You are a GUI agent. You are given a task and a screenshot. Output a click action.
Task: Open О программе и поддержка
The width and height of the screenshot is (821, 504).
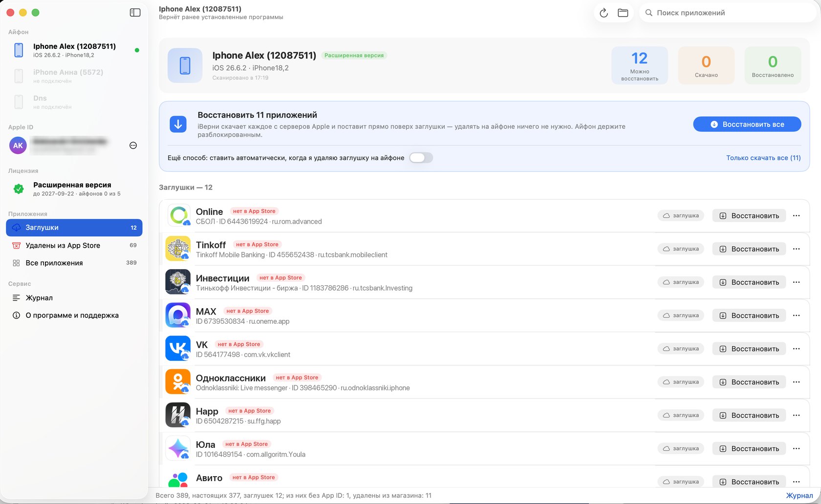pyautogui.click(x=74, y=315)
